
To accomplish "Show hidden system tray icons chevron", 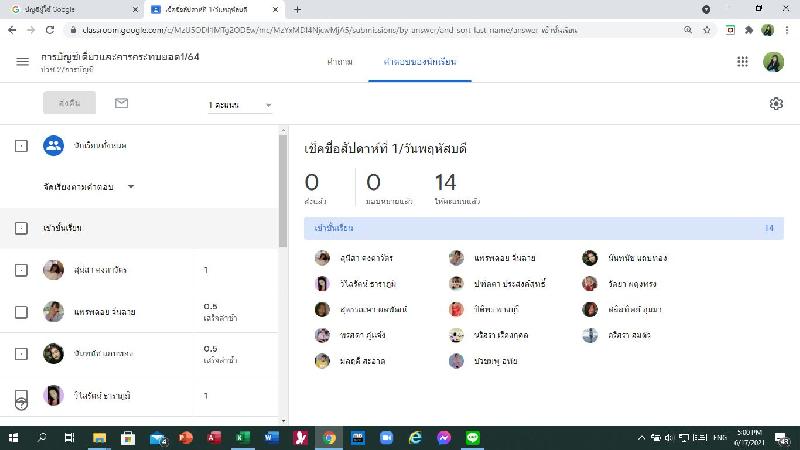I will (641, 438).
